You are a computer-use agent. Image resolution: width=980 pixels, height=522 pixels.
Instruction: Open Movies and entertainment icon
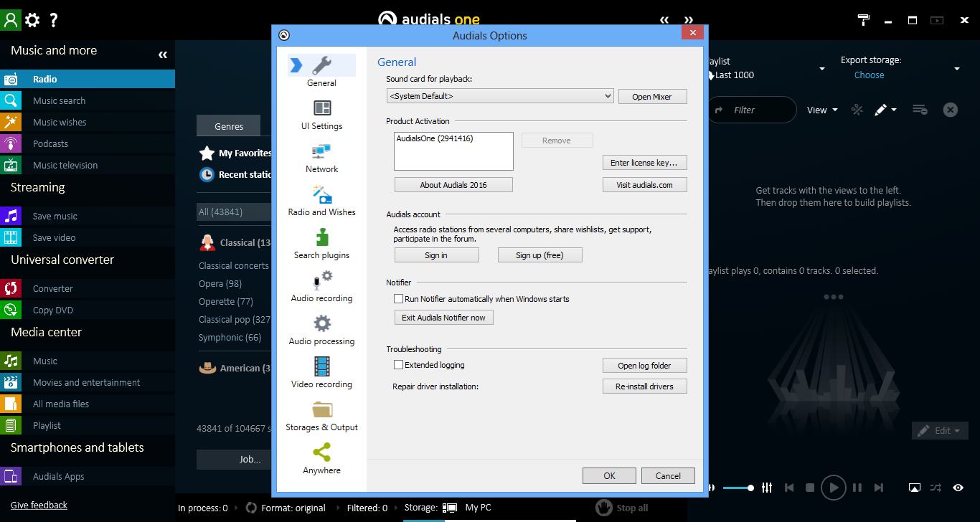click(11, 382)
